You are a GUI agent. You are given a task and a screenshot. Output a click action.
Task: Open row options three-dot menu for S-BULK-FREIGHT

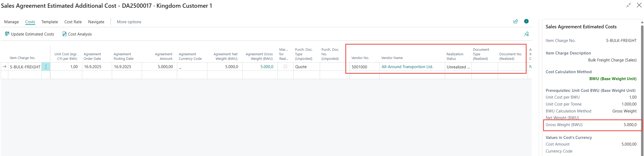tap(46, 67)
